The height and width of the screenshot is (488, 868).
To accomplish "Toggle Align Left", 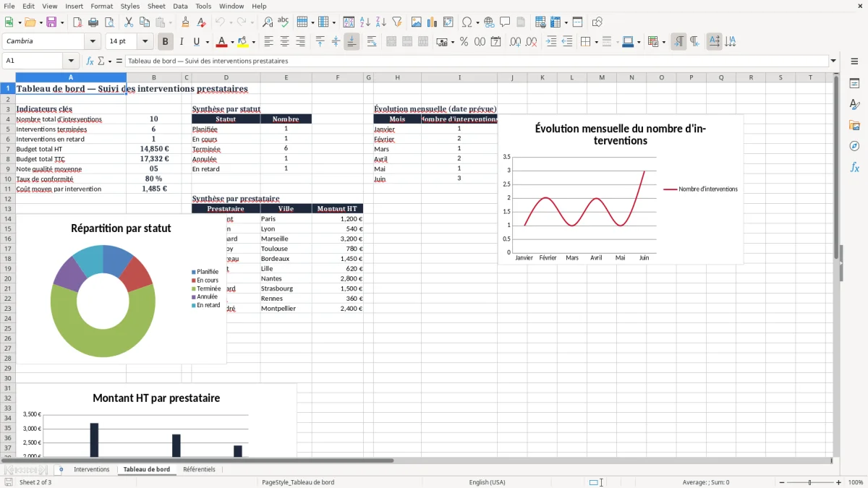I will 268,42.
